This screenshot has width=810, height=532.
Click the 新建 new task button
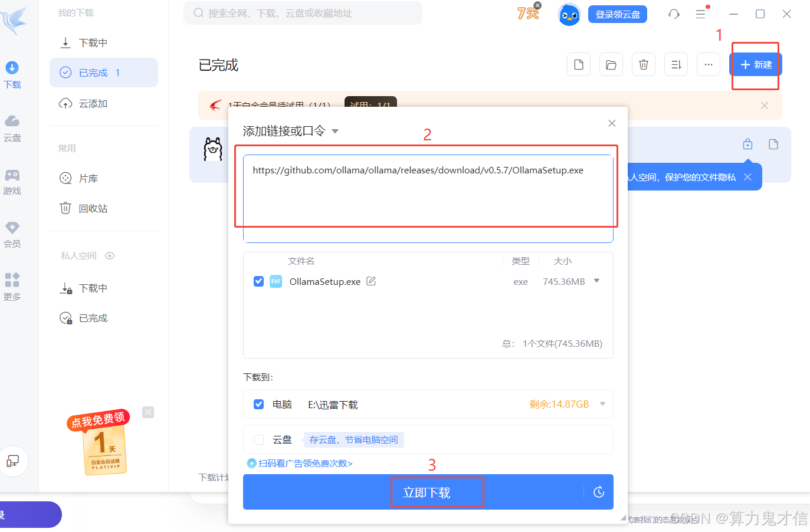(x=756, y=64)
